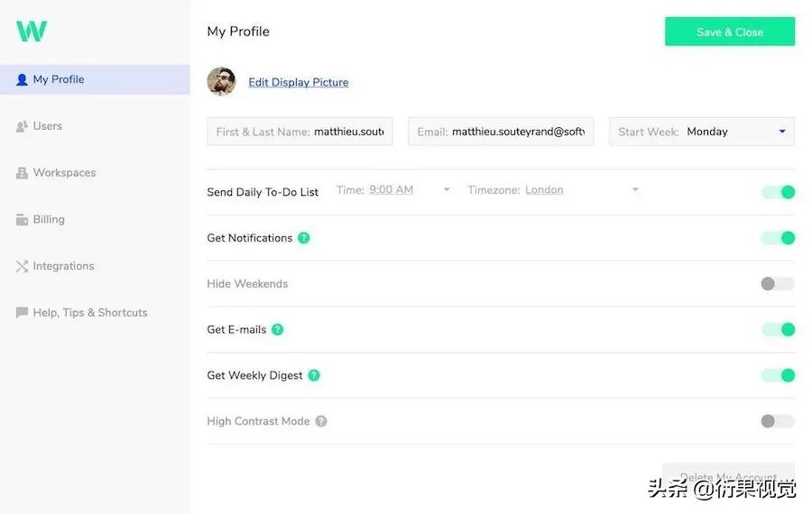Image resolution: width=812 pixels, height=514 pixels.
Task: Click the Users people icon in sidebar
Action: click(x=23, y=126)
